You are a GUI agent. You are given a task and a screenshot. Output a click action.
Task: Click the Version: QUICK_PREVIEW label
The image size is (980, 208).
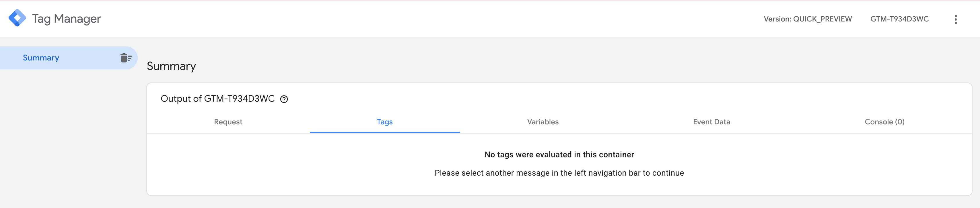click(807, 19)
